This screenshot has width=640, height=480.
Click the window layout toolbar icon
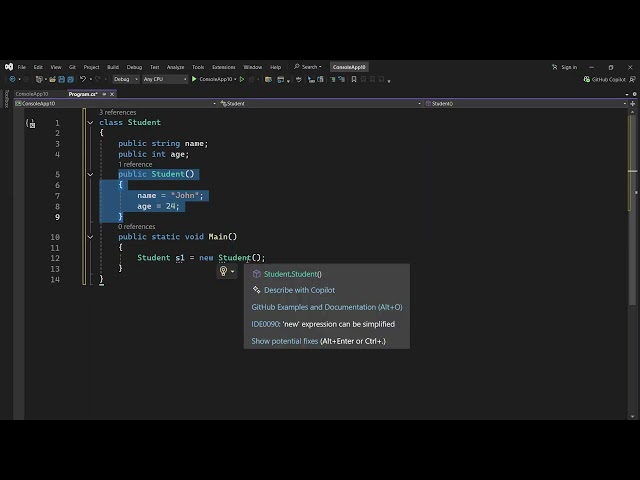point(280,79)
